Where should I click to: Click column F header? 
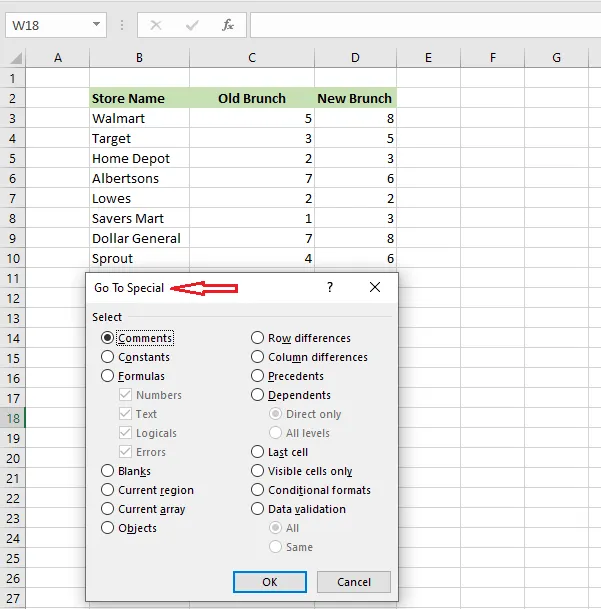click(x=492, y=58)
